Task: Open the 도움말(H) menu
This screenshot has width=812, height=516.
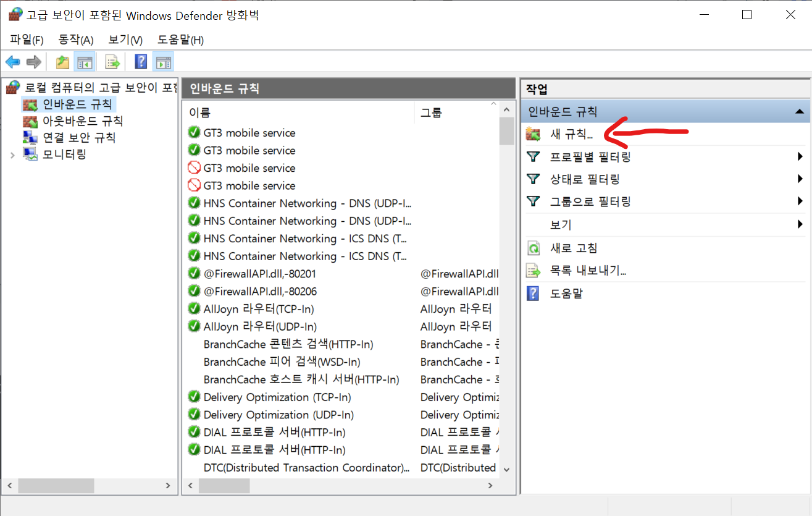Action: click(180, 40)
